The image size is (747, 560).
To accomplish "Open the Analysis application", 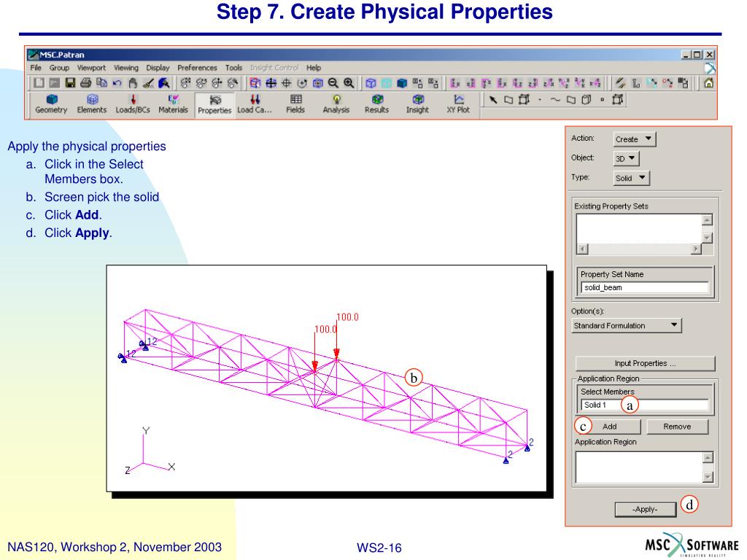I will 336,104.
